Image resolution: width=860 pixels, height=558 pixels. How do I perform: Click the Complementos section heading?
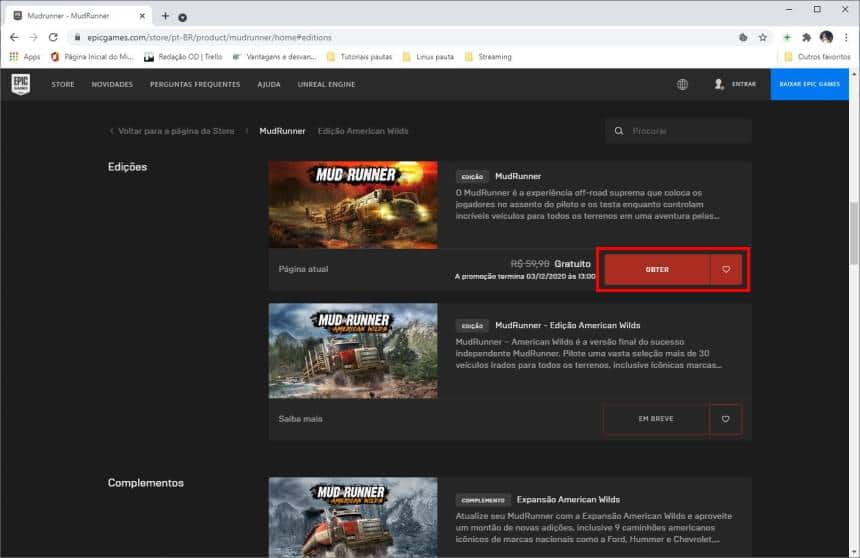tap(146, 483)
